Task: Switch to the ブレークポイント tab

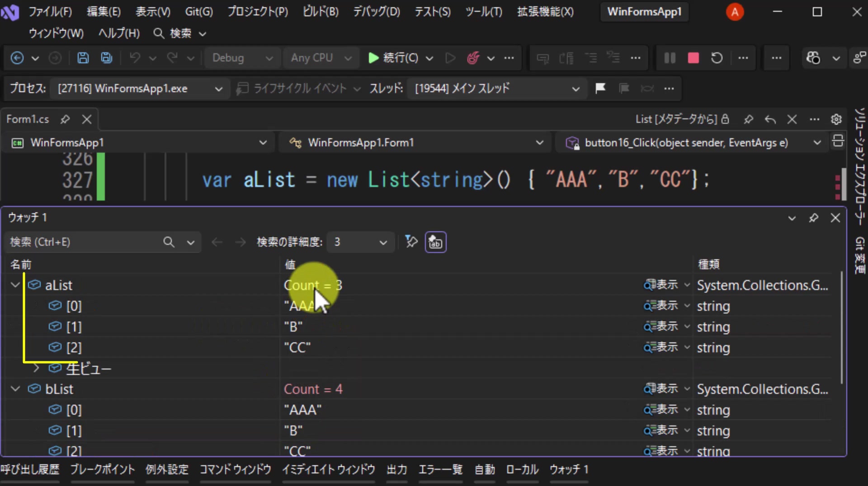Action: pyautogui.click(x=102, y=470)
